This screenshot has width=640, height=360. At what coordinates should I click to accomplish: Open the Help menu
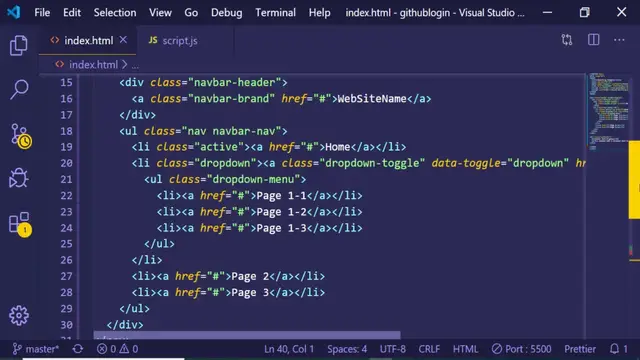click(320, 13)
